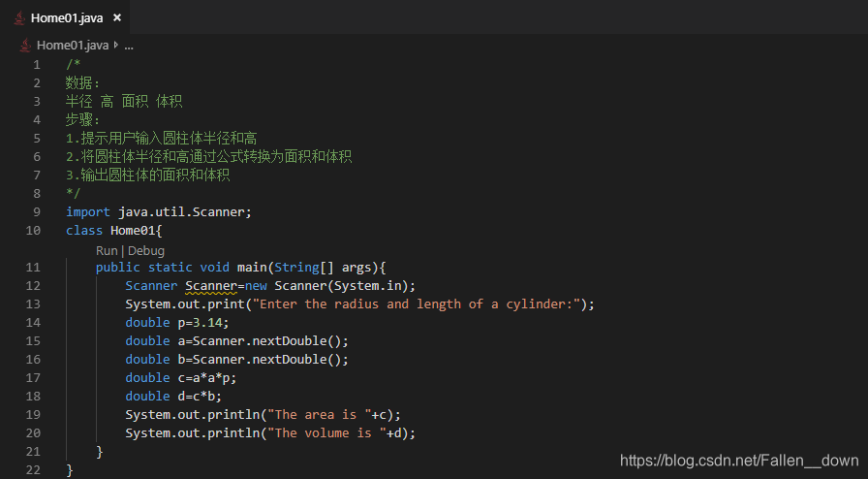Click the comment line 数据:

(83, 83)
